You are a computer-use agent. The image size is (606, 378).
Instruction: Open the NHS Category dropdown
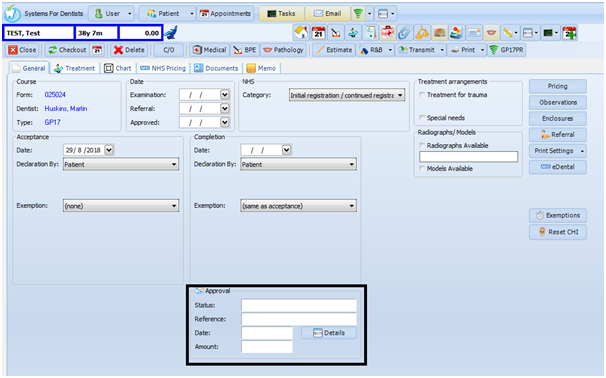347,95
